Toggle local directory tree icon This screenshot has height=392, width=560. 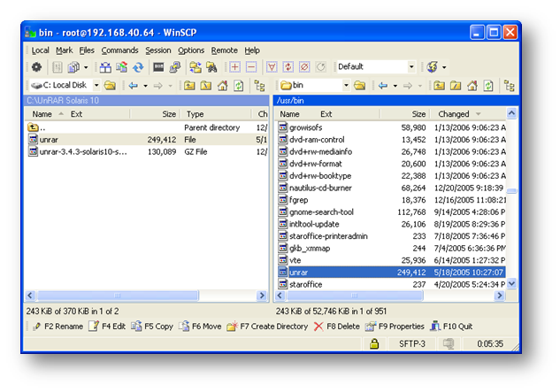pyautogui.click(x=259, y=86)
